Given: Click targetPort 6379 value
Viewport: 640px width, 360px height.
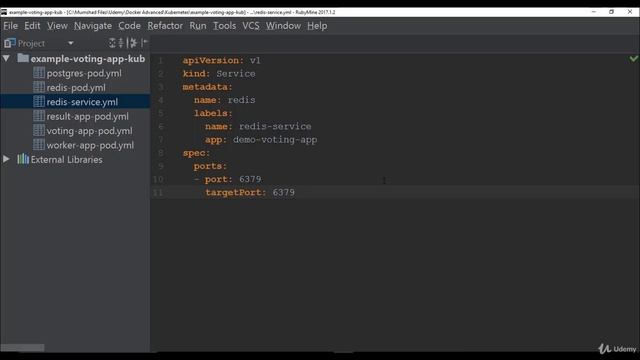Looking at the screenshot, I should (x=284, y=193).
